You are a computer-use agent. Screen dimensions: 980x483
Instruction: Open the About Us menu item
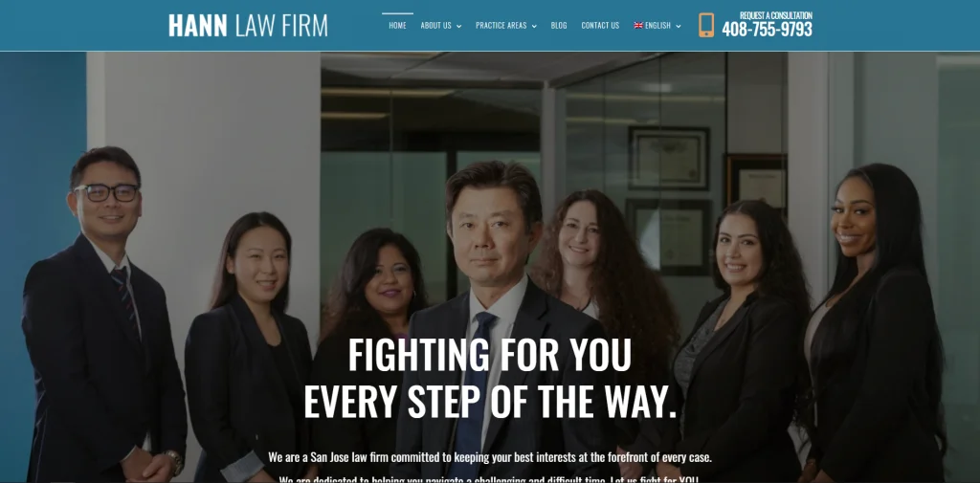coord(435,26)
